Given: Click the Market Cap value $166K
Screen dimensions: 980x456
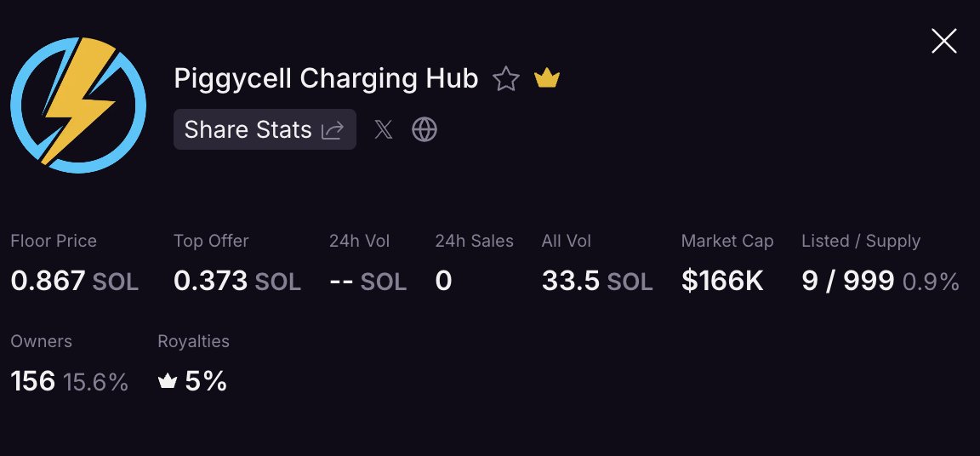Looking at the screenshot, I should (722, 281).
